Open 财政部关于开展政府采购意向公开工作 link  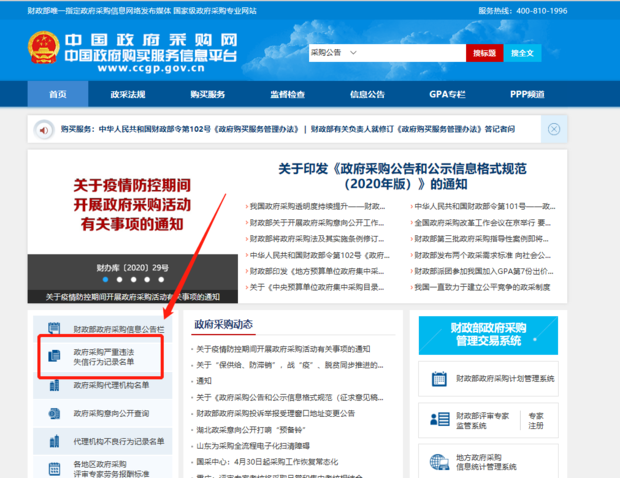[317, 223]
